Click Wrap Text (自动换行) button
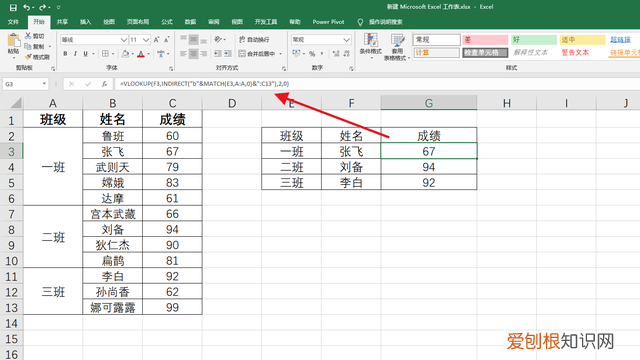Image resolution: width=640 pixels, height=360 pixels. pos(254,39)
